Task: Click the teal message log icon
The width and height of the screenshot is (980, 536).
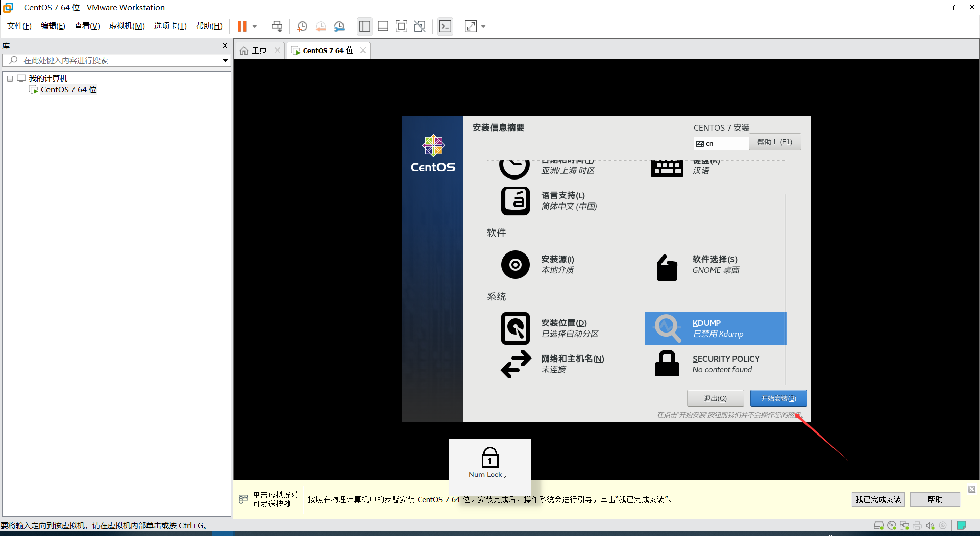Action: 962,525
